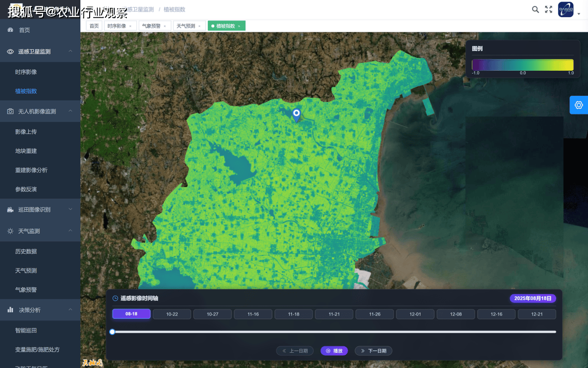Open 首页 in the sidebar
The image size is (588, 368).
(x=24, y=30)
